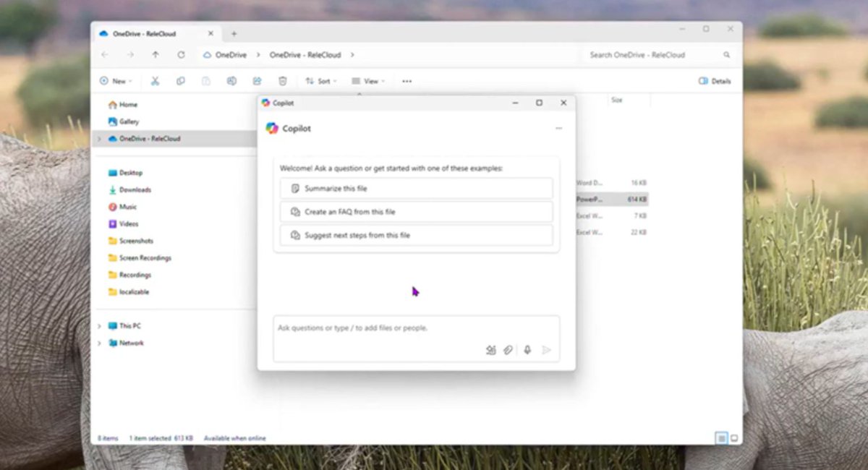Click the paperclip attach icon in Copilot
The height and width of the screenshot is (470, 868).
click(509, 350)
